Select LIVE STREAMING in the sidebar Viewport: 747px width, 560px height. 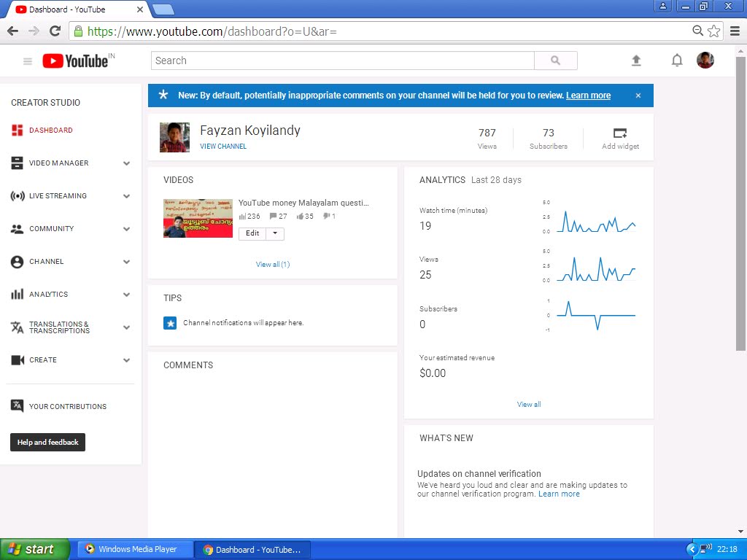pos(58,195)
